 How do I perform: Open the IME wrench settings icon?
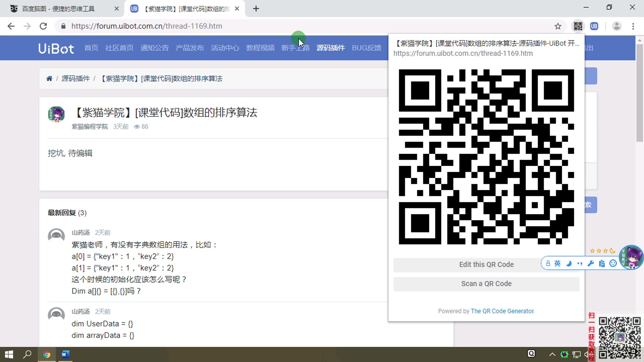tap(591, 263)
